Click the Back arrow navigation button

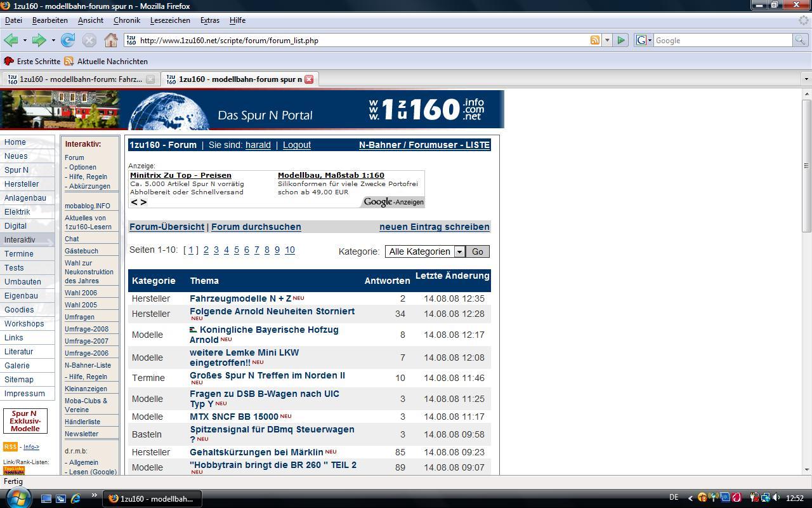click(11, 40)
